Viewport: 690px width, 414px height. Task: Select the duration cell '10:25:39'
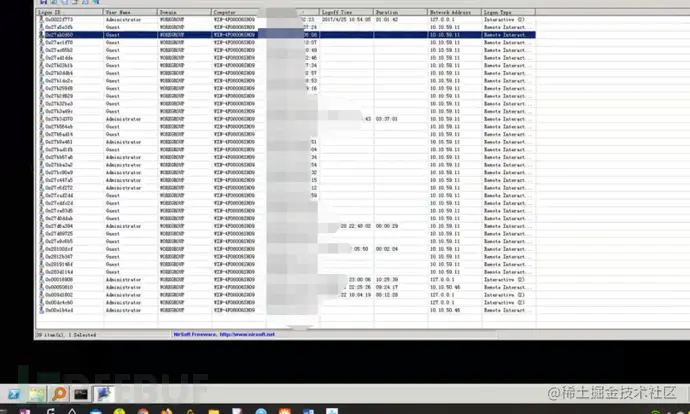point(387,280)
